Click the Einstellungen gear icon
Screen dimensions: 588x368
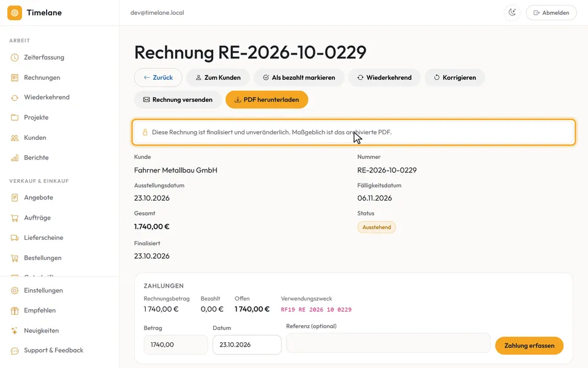click(15, 291)
